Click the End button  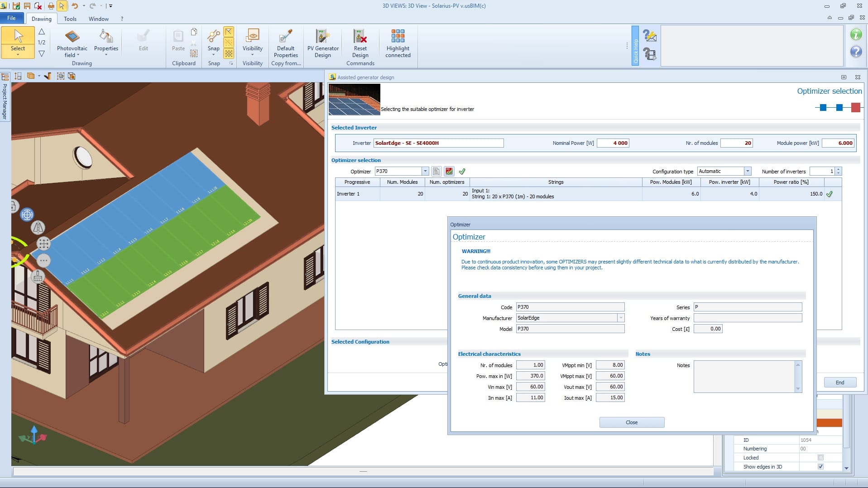[x=840, y=383]
